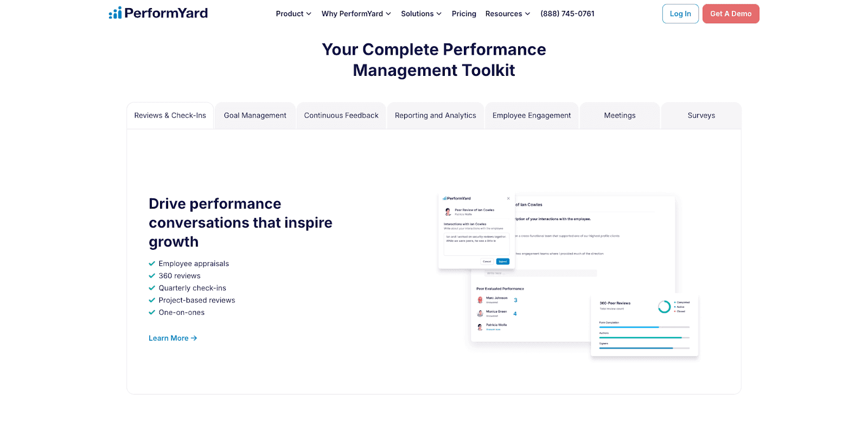Click the Form Completion progress bar
Image resolution: width=868 pixels, height=427 pixels.
coord(644,327)
